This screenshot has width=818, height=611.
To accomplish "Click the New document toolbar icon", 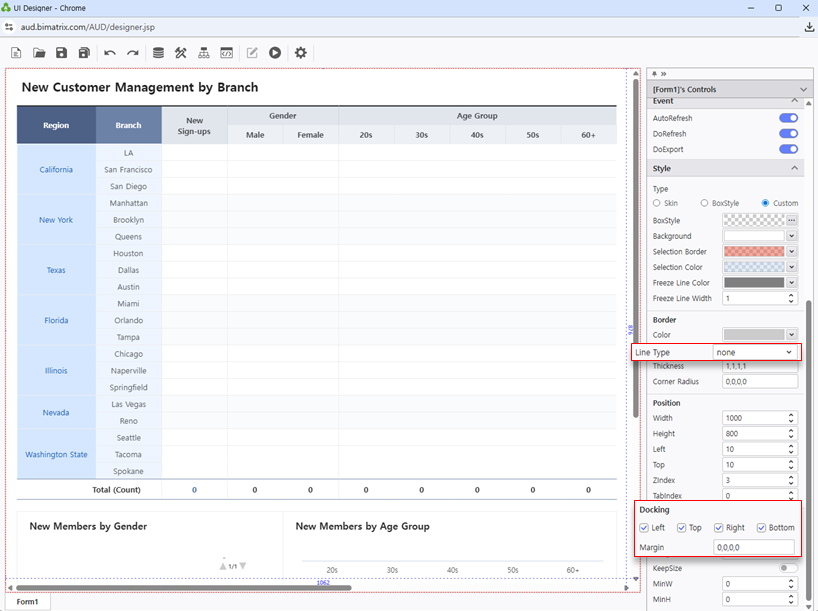I will coord(16,53).
